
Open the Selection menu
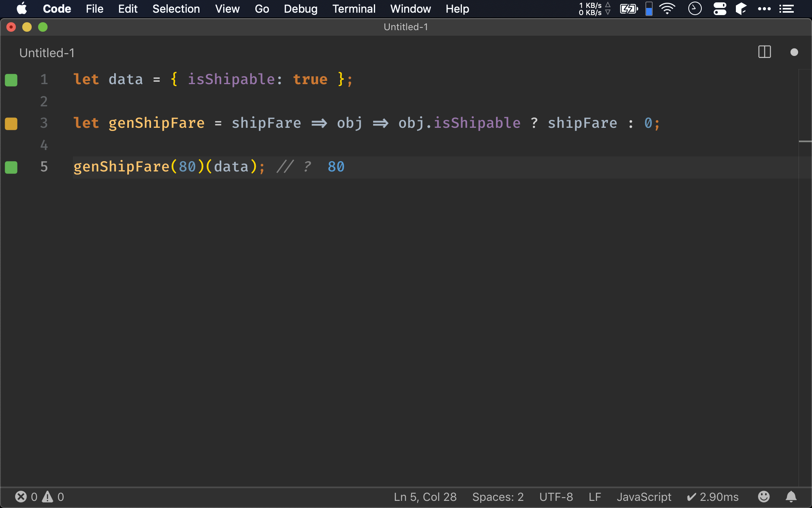[x=176, y=9]
